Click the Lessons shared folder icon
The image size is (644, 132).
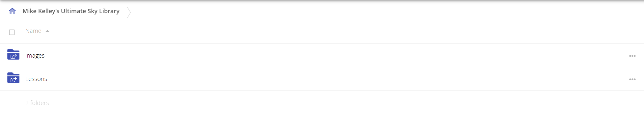coord(13,78)
